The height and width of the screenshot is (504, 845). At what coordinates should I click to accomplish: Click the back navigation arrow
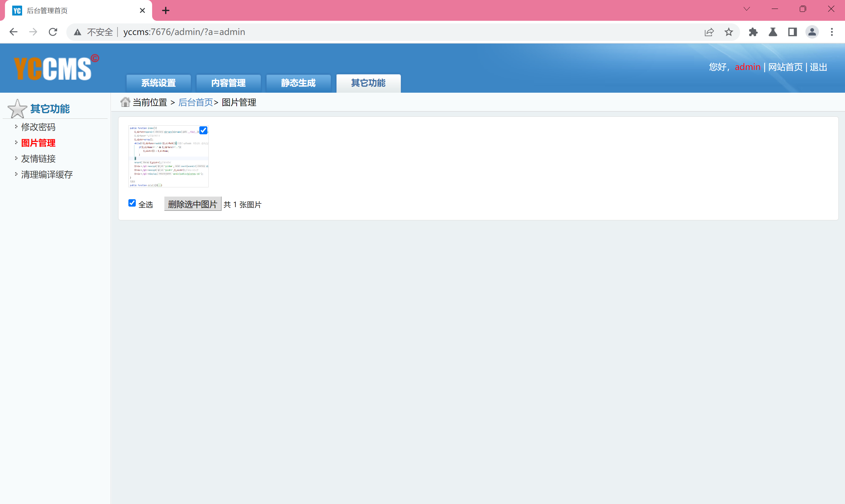click(14, 32)
